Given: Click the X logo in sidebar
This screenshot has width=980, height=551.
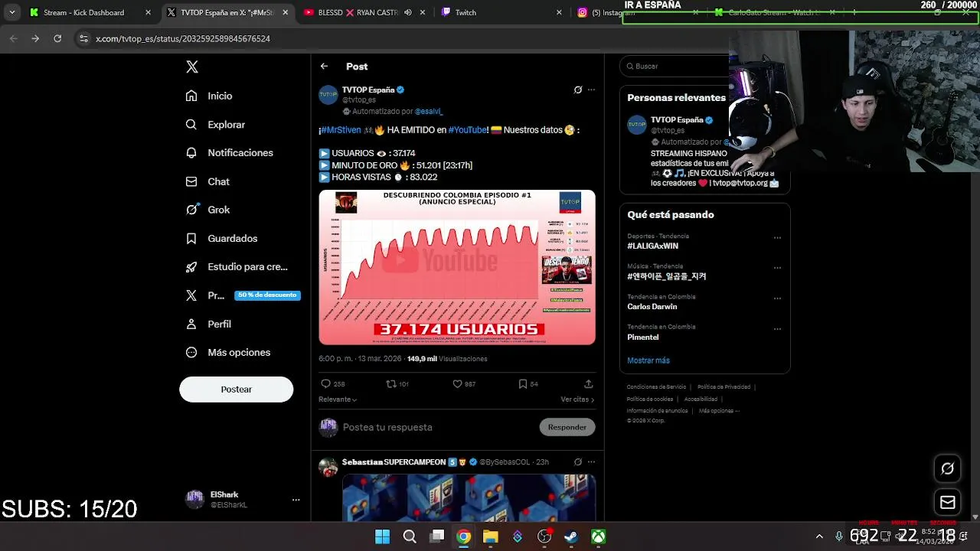Looking at the screenshot, I should click(x=192, y=67).
